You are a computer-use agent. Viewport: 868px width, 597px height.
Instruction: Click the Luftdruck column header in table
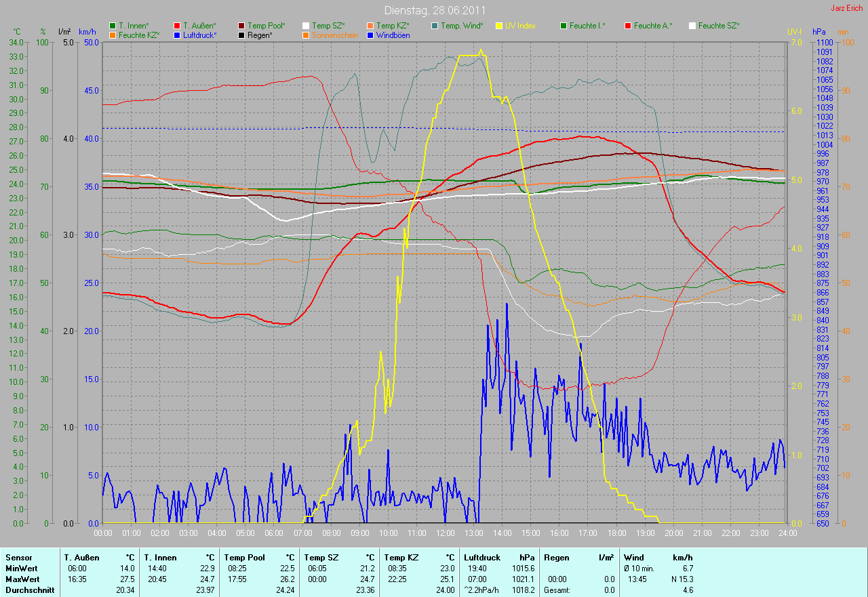[x=483, y=558]
